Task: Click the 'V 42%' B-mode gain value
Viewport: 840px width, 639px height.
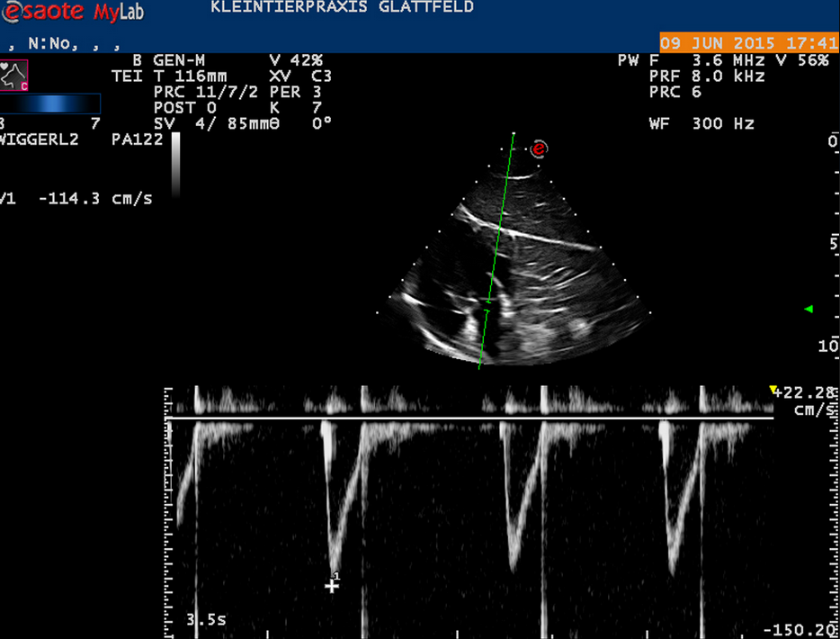Action: (296, 60)
